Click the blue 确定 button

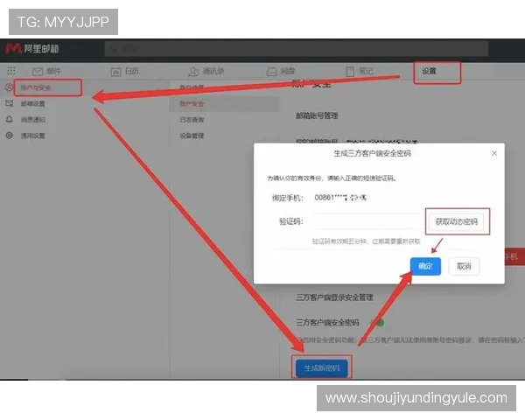pyautogui.click(x=425, y=266)
